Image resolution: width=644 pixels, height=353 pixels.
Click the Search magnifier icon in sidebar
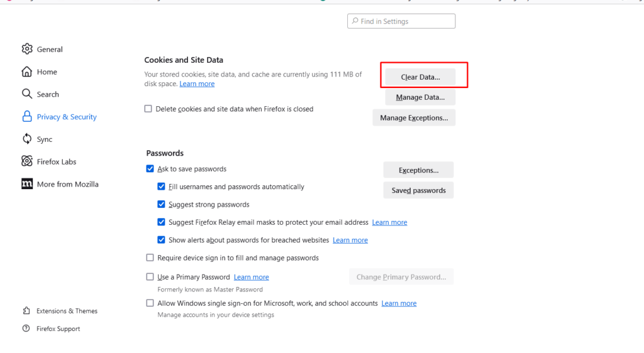(26, 94)
